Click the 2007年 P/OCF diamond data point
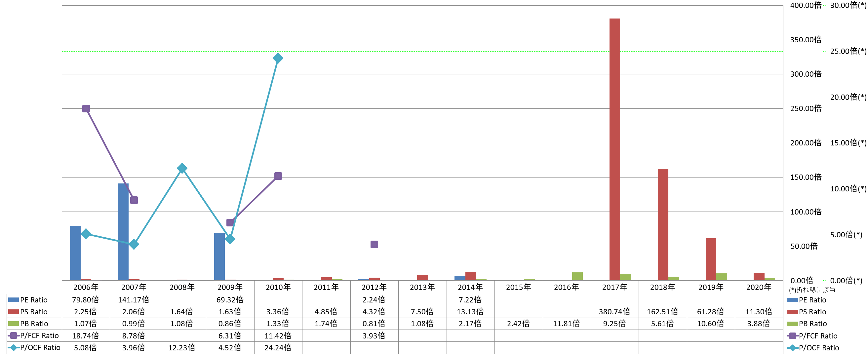 pyautogui.click(x=134, y=244)
